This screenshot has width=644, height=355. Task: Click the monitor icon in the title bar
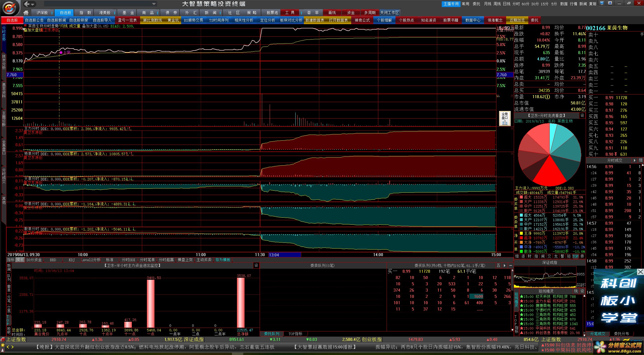pos(602,3)
